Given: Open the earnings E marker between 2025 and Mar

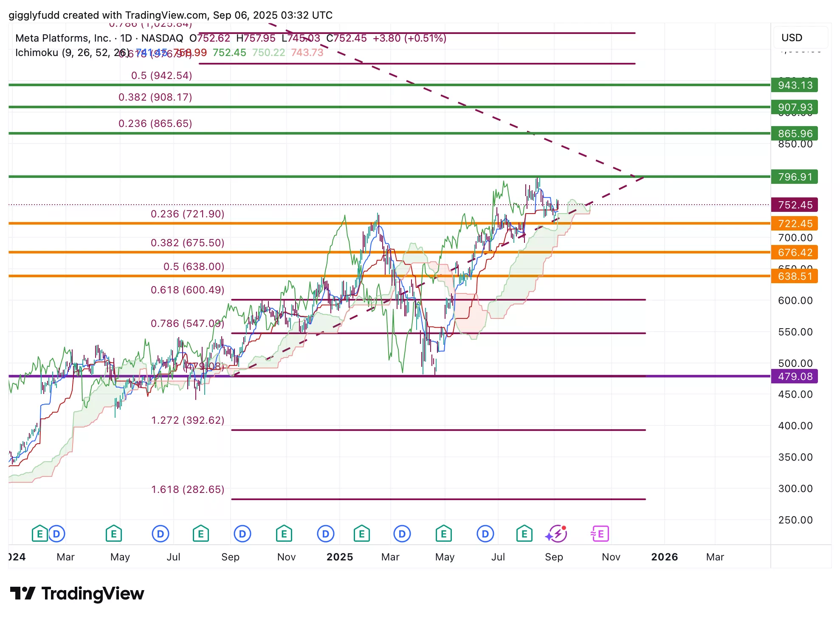Looking at the screenshot, I should click(361, 534).
